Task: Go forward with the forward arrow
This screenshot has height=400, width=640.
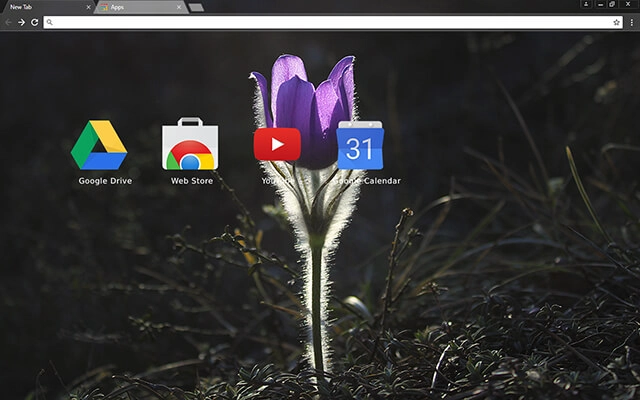Action: click(x=21, y=22)
